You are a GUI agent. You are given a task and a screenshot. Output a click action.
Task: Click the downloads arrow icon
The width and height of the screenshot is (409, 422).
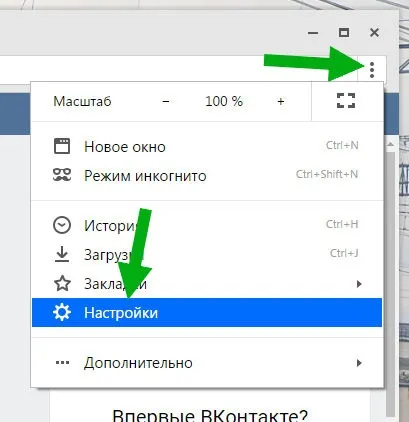point(62,254)
